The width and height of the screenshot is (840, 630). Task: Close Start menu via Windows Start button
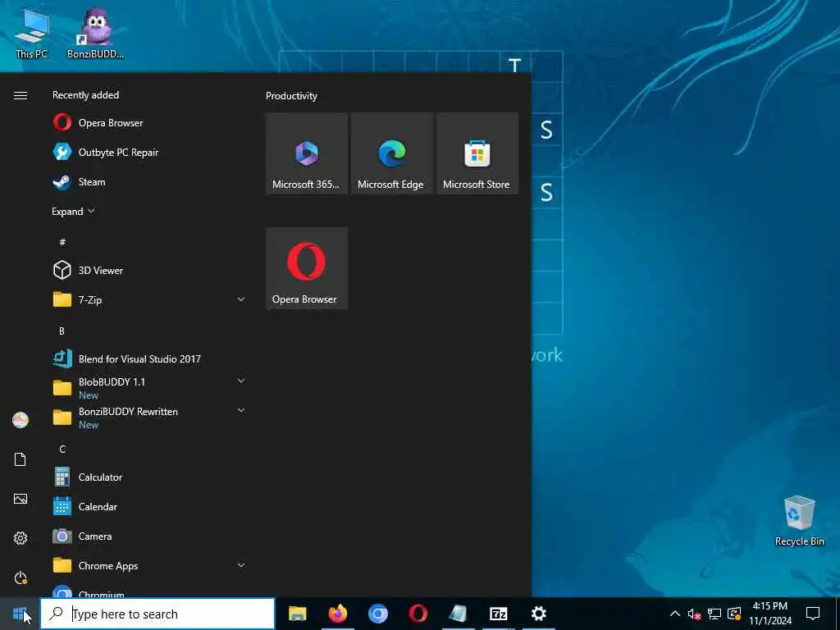[20, 614]
